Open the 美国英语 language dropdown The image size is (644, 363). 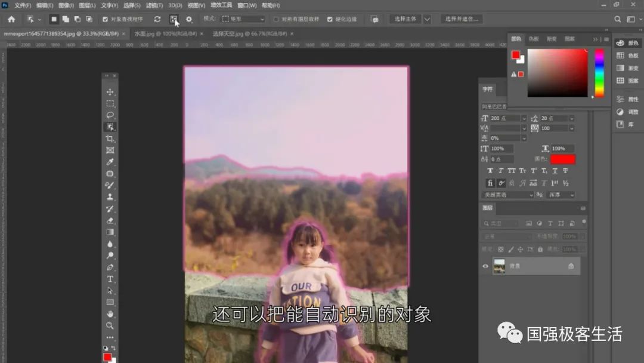point(507,195)
